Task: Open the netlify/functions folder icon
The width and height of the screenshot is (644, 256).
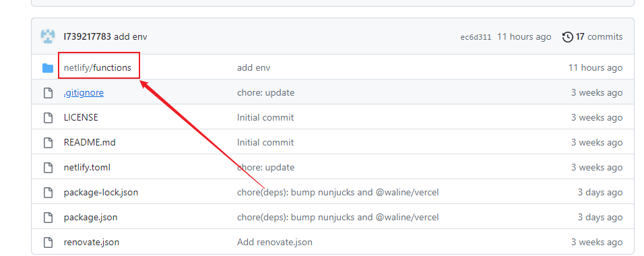Action: click(48, 68)
